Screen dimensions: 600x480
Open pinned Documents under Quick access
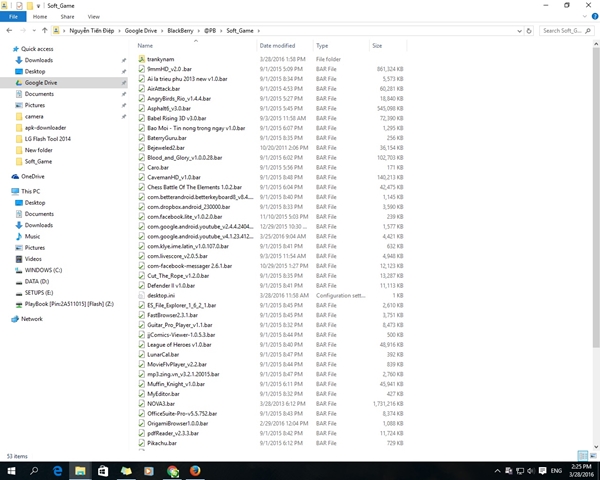click(39, 94)
